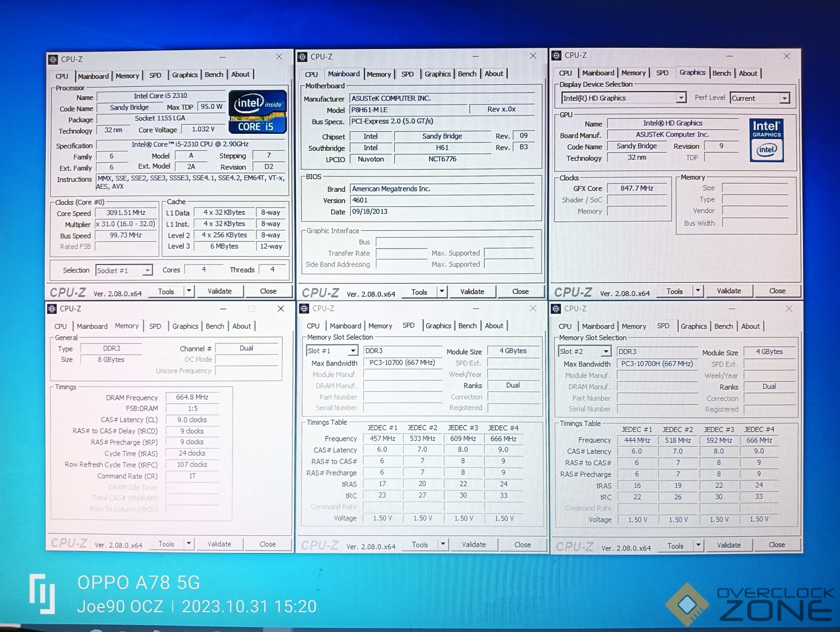Select Graphics tab in the memory timings window
Image resolution: width=840 pixels, height=632 pixels.
click(185, 327)
